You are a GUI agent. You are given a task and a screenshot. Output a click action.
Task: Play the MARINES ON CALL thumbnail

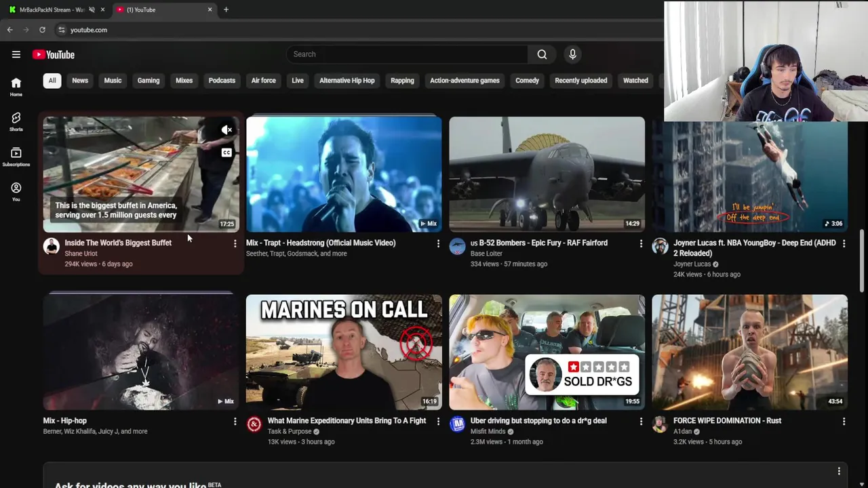(x=344, y=352)
